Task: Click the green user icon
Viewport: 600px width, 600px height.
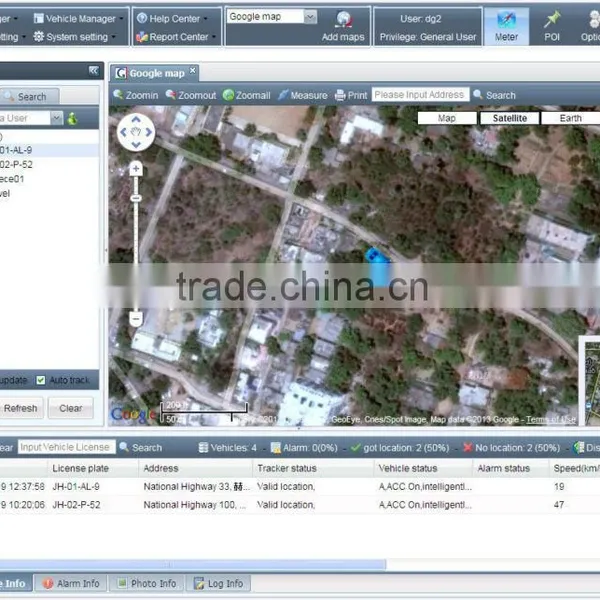Action: [x=72, y=119]
